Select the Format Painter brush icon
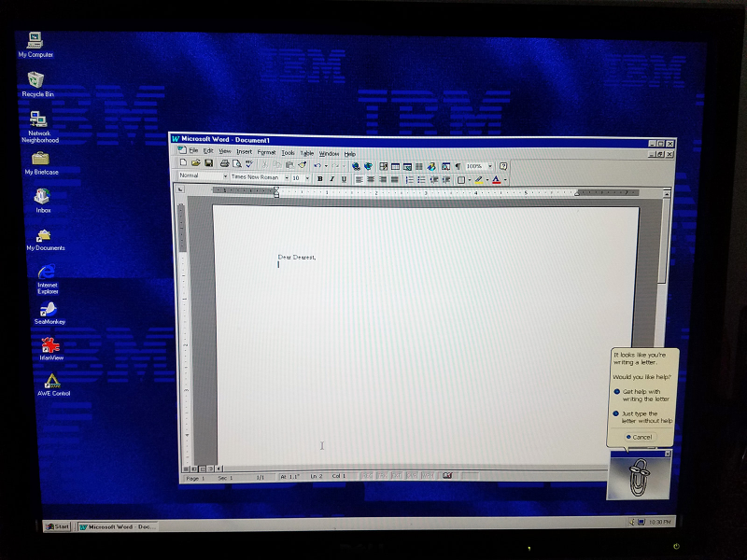Viewport: 747px width, 560px height. (x=302, y=165)
